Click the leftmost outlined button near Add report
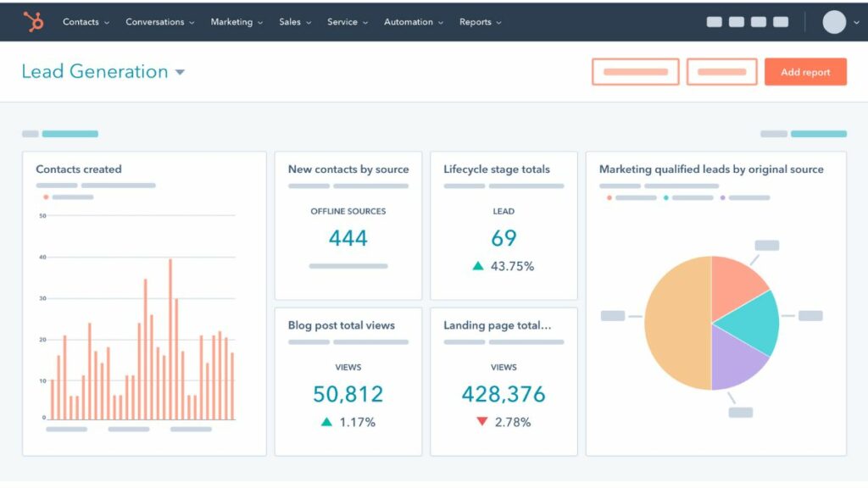Viewport: 868px width, 488px height. tap(634, 72)
